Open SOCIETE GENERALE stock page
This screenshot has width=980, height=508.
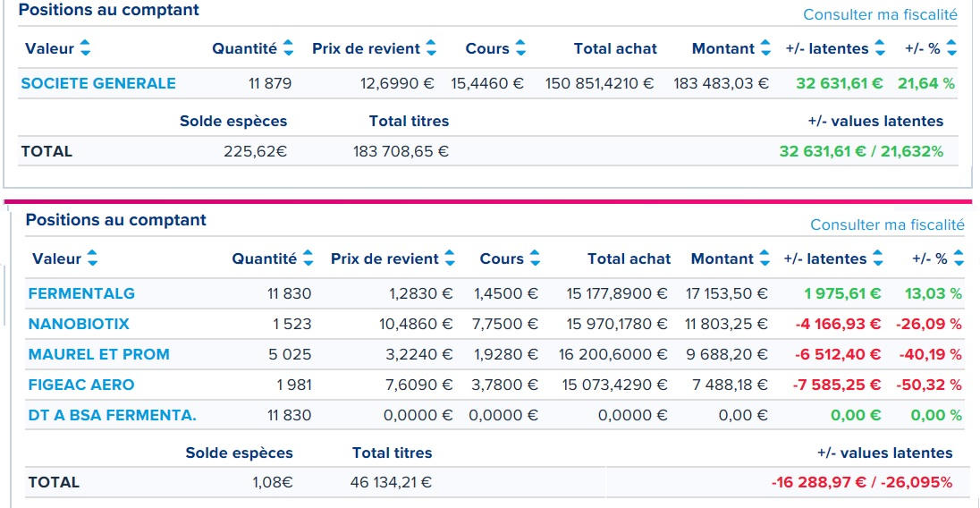pyautogui.click(x=98, y=83)
